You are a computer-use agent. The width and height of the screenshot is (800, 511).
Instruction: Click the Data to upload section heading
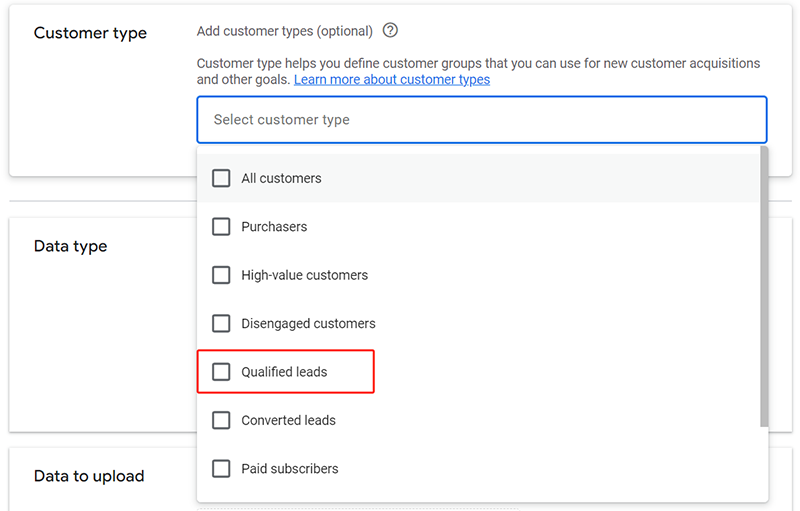[x=89, y=476]
